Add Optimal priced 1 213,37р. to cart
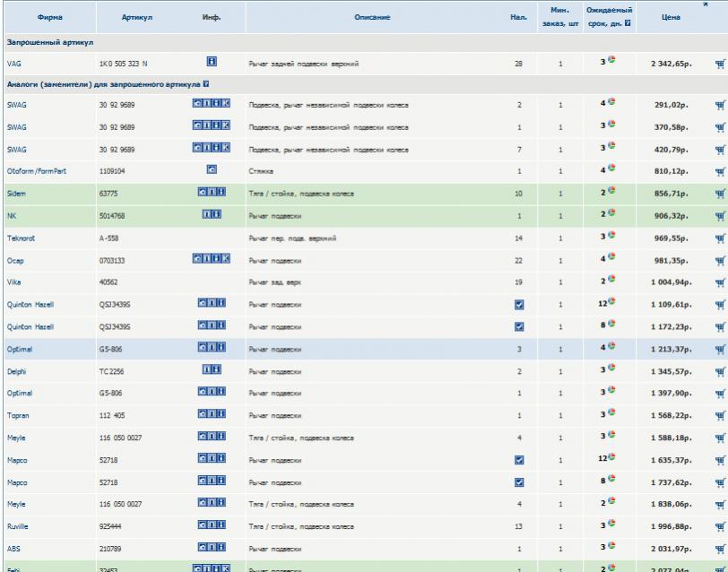 (720, 350)
